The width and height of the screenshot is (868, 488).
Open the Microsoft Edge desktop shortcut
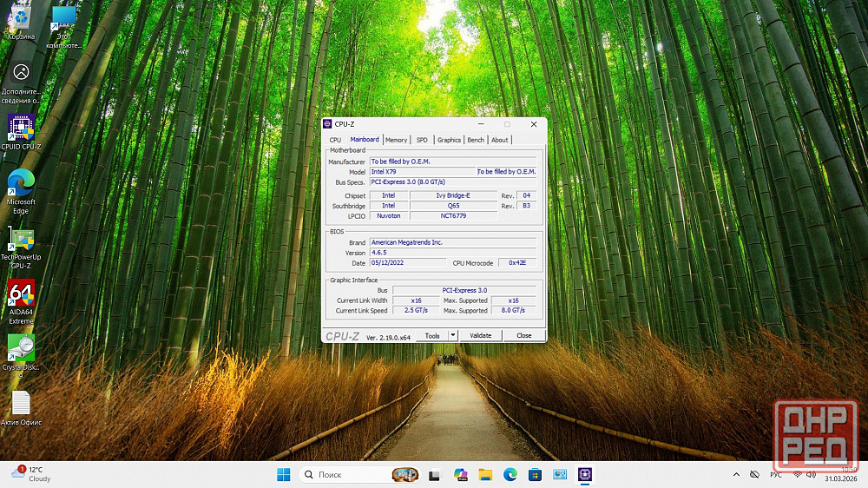tap(21, 183)
